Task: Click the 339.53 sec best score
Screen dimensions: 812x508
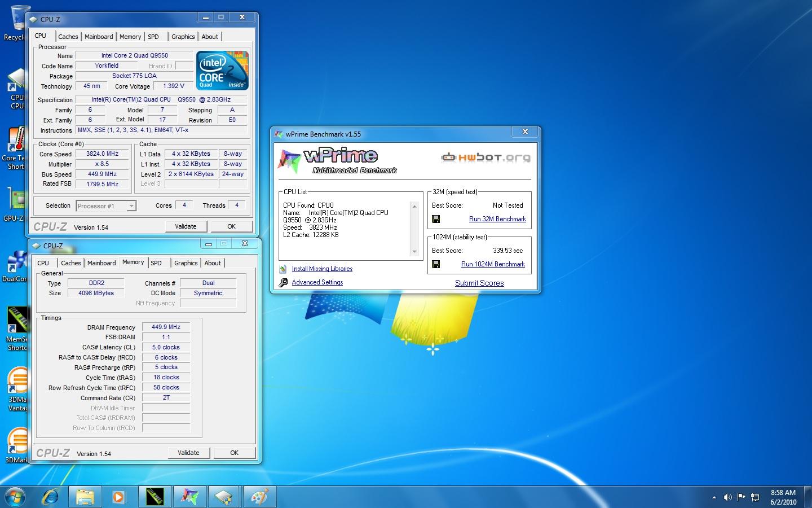Action: pos(507,251)
